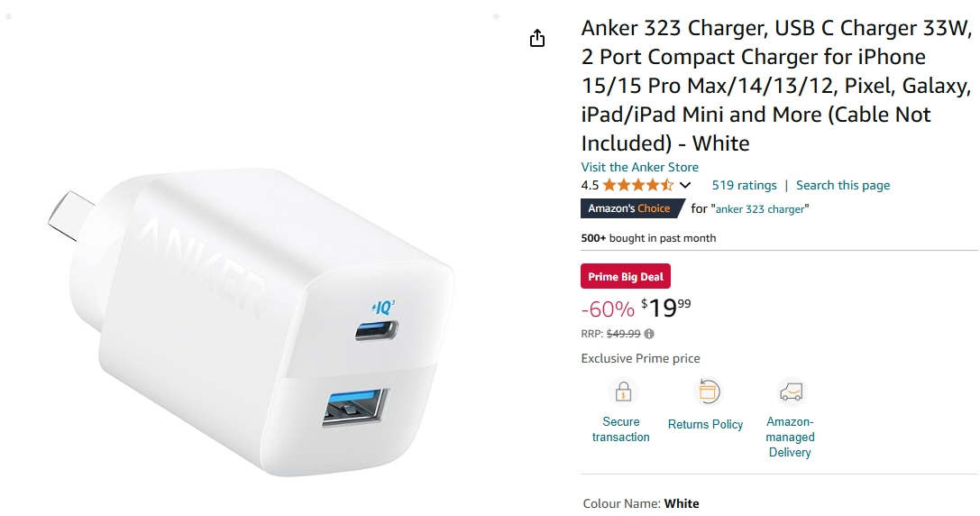Click the Secure transaction text link
The height and width of the screenshot is (516, 980).
620,429
